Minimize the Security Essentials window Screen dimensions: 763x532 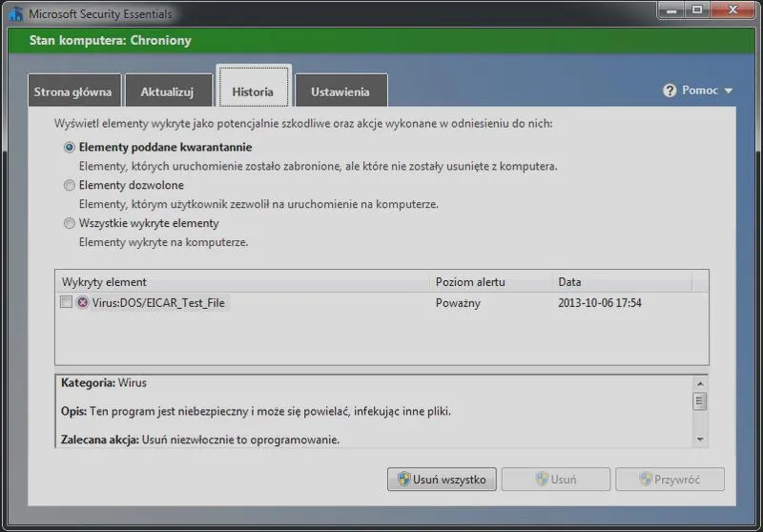(671, 10)
